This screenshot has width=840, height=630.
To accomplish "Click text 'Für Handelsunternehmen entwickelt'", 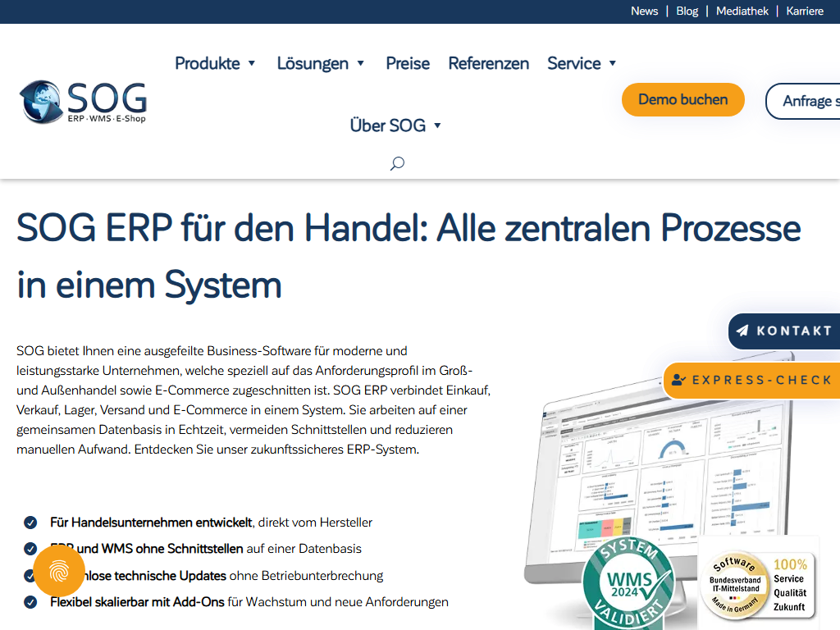I will 151,523.
